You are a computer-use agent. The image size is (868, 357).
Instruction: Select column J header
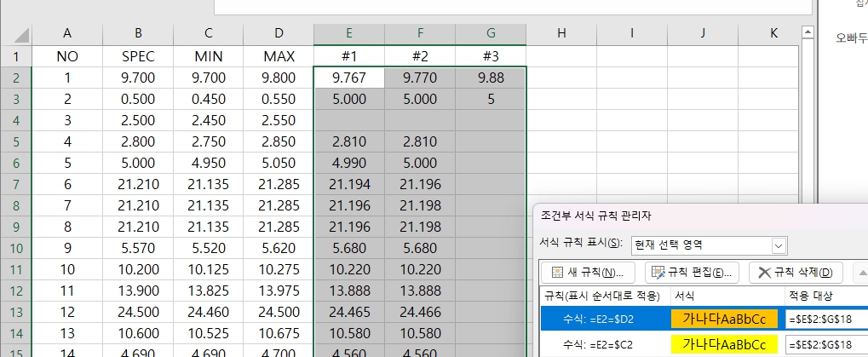(x=703, y=34)
